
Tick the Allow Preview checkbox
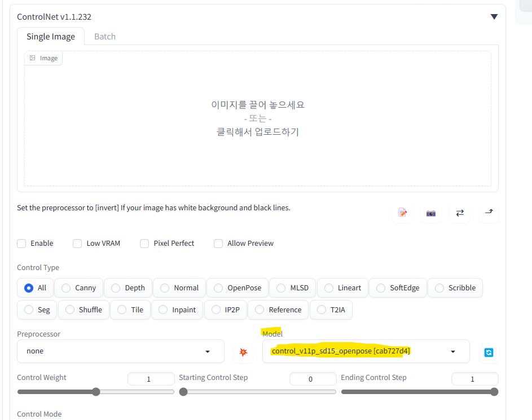pos(218,244)
